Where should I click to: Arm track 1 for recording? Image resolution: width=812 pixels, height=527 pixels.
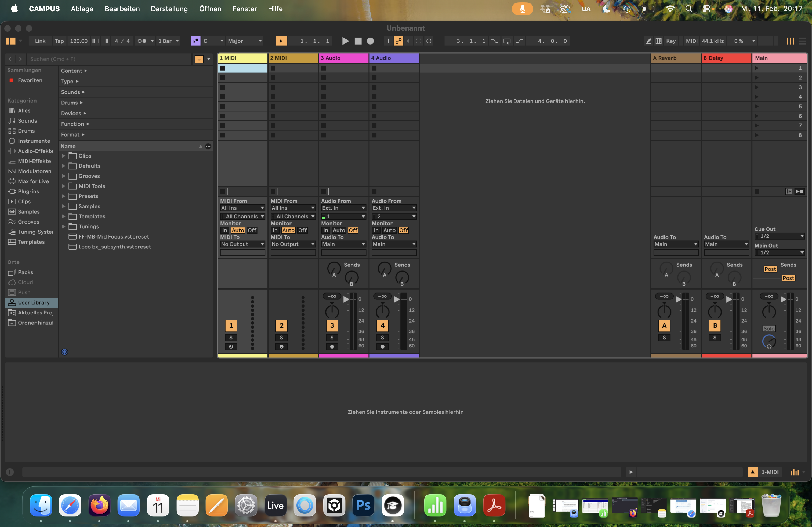(231, 347)
